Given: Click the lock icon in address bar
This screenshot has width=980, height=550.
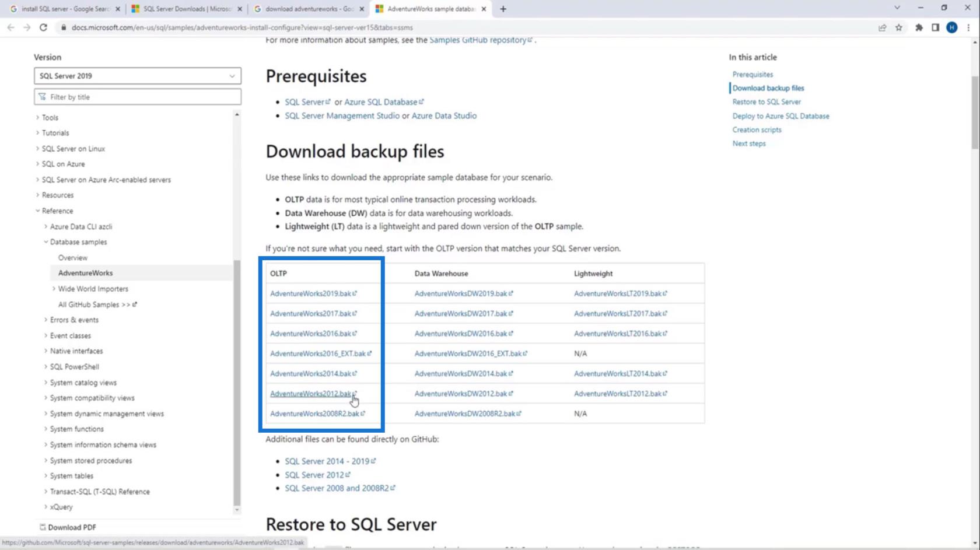Looking at the screenshot, I should 64,27.
